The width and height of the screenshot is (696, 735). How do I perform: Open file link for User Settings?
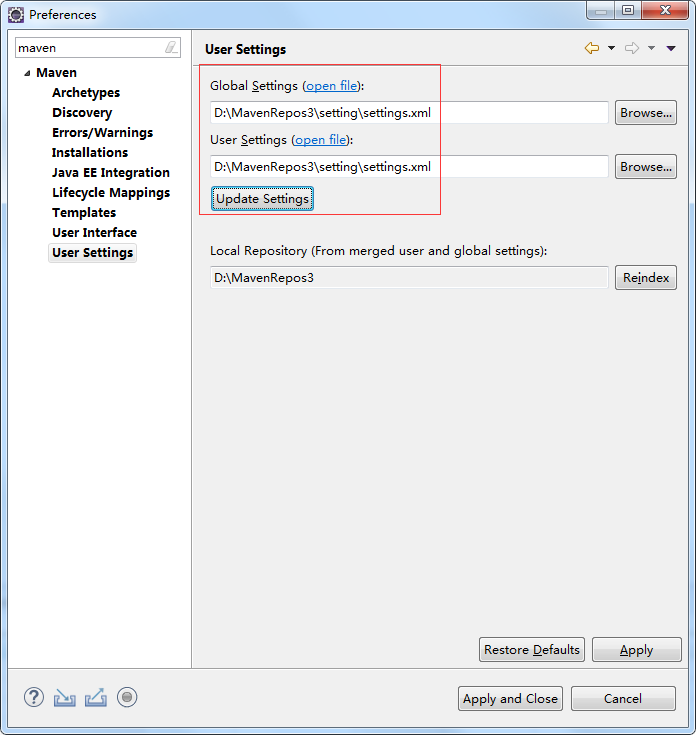(x=321, y=140)
